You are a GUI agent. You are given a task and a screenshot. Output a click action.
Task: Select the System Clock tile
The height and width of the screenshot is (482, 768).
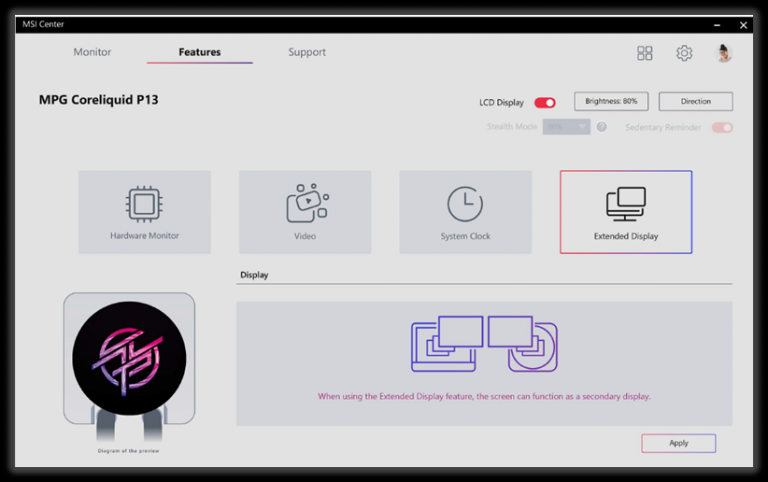pos(465,212)
